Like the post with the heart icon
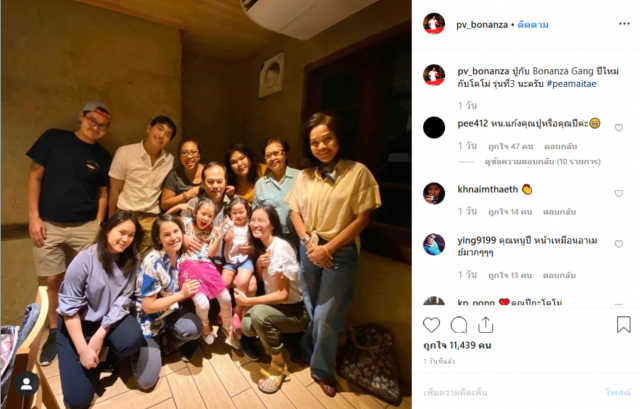 [x=431, y=325]
